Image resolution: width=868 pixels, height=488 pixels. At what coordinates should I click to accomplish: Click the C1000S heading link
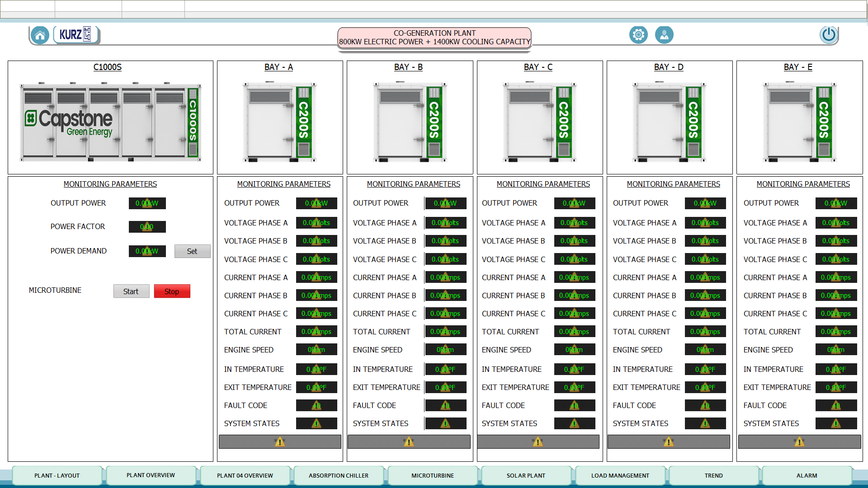(x=108, y=67)
